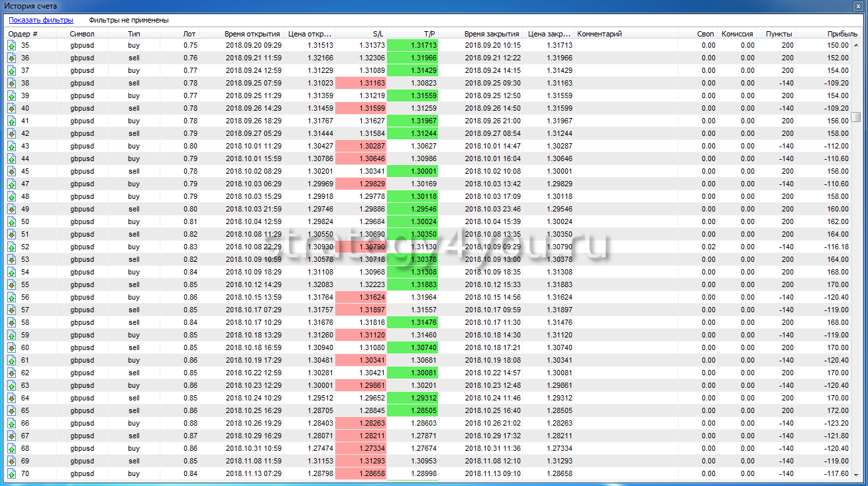Sort by the Прибыль column header
Screen dimensions: 868x486
838,34
